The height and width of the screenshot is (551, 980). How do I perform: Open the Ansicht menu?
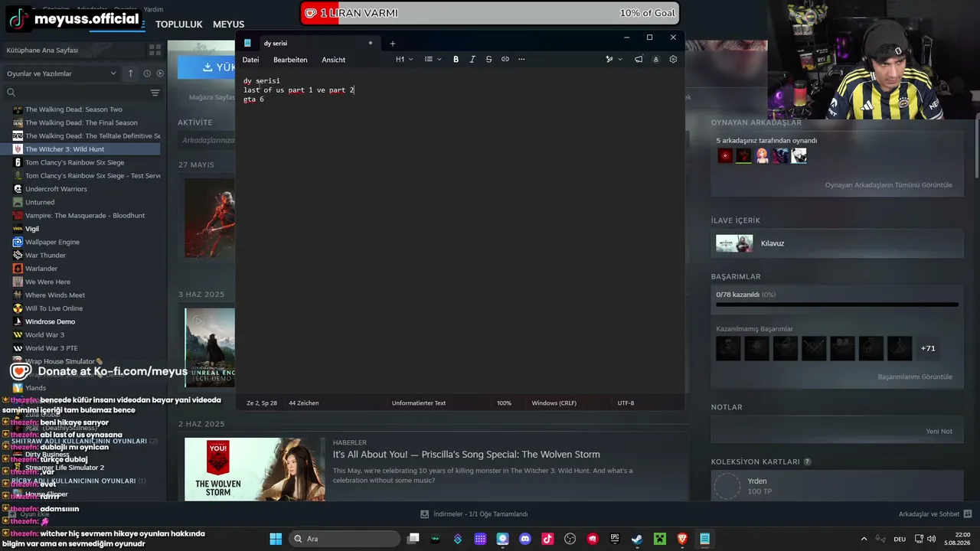(334, 60)
